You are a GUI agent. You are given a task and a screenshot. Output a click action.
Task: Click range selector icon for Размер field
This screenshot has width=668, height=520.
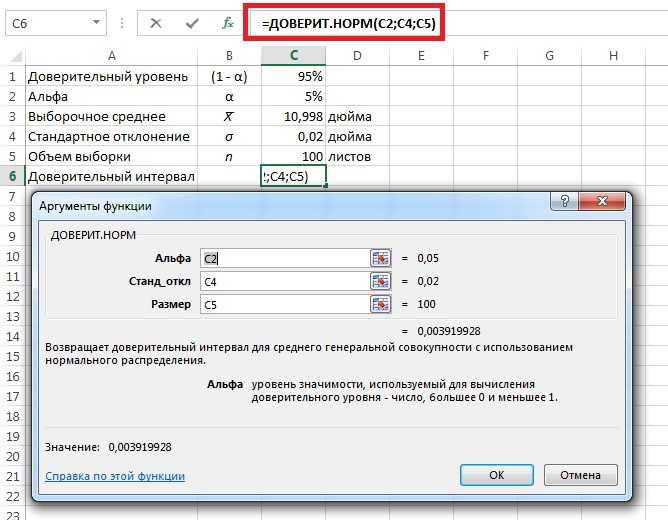coord(380,304)
